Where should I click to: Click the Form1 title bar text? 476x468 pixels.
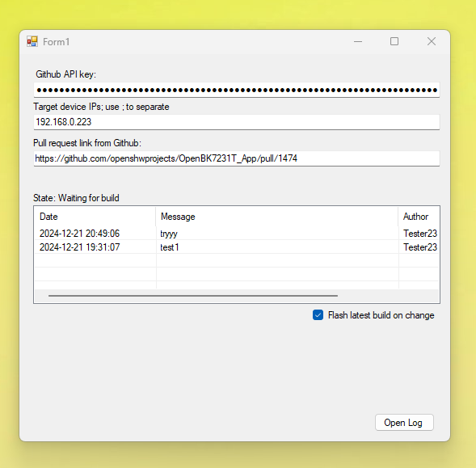coord(56,41)
